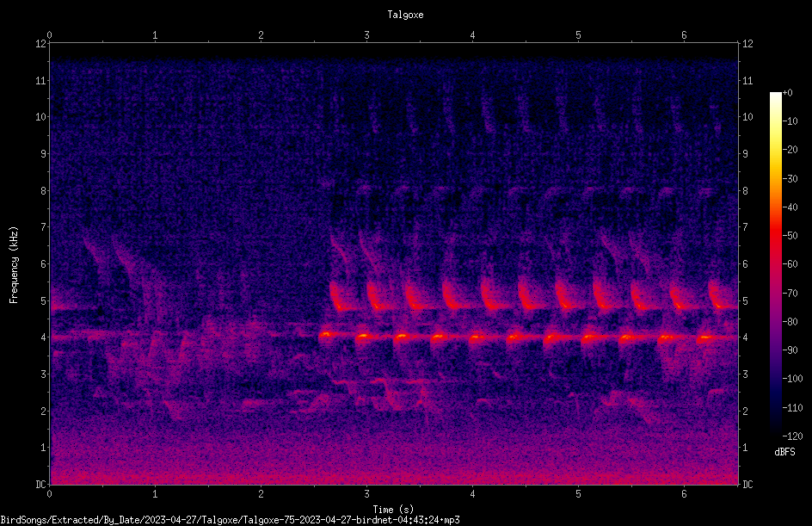
Task: Click the 0 second tick on the bottom time axis
Action: click(49, 494)
